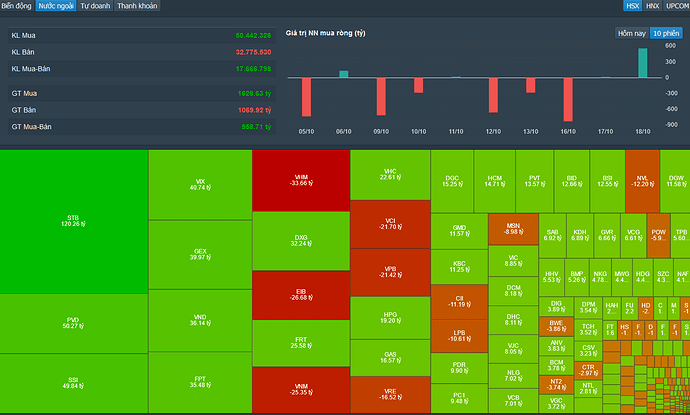Open the Thanh khoản tab
Image resolution: width=690 pixels, height=415 pixels.
pyautogui.click(x=137, y=6)
